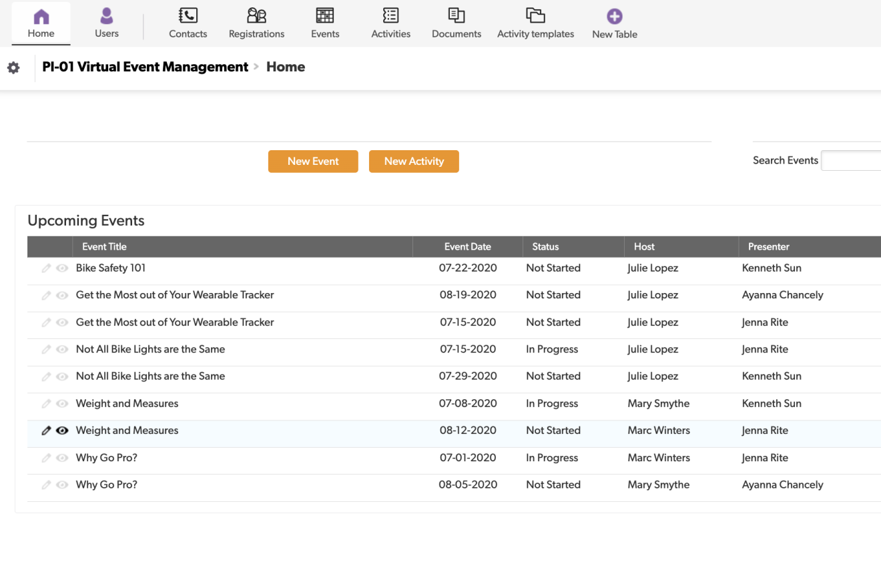Screen dimensions: 881x588
Task: View Weight and Measures 08-12-2020 eye icon
Action: point(62,431)
